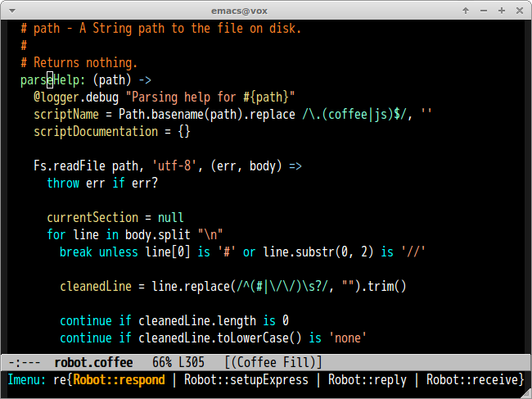Screen dimensions: 532x399
Task: Click the shade window up-arrow icon
Action: [466, 11]
